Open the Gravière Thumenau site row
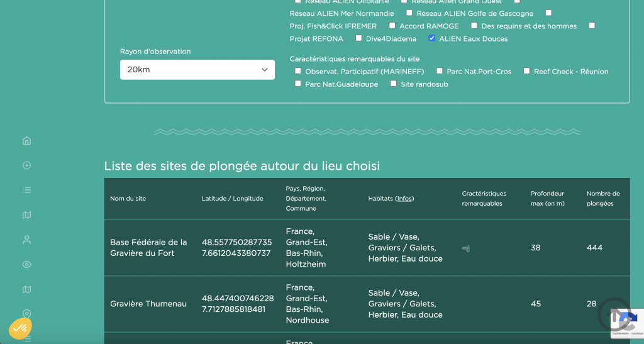 [148, 304]
